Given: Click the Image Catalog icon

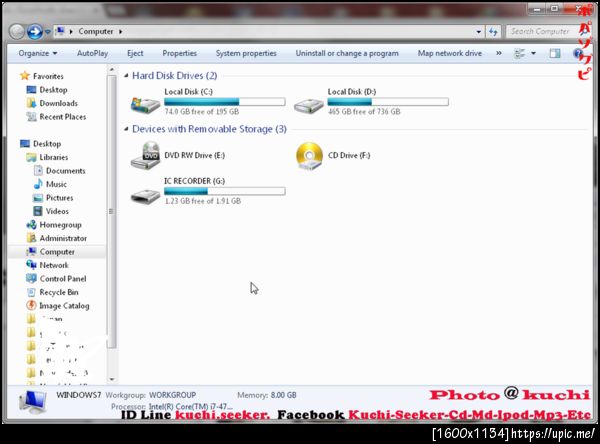Looking at the screenshot, I should pos(31,305).
